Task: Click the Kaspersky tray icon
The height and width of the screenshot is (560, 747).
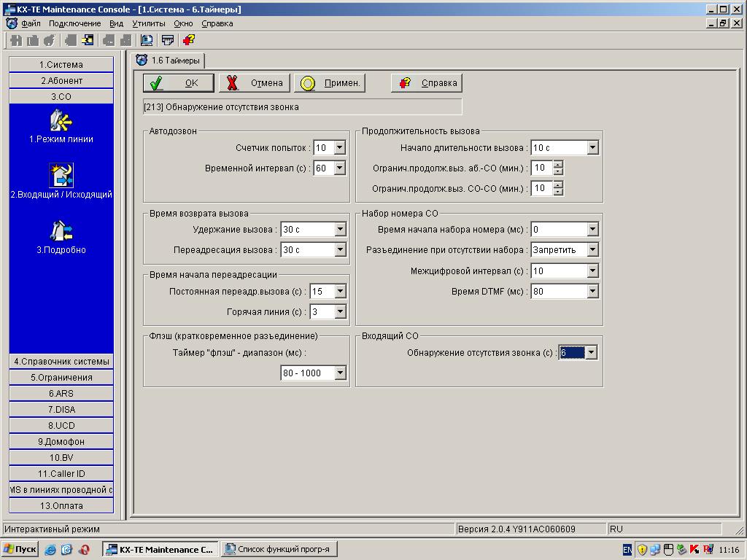Action: (694, 550)
